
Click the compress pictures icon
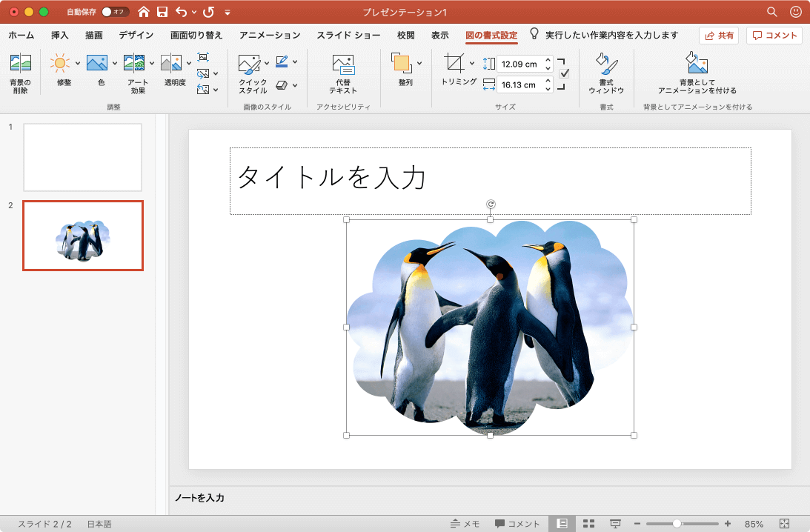tap(203, 57)
